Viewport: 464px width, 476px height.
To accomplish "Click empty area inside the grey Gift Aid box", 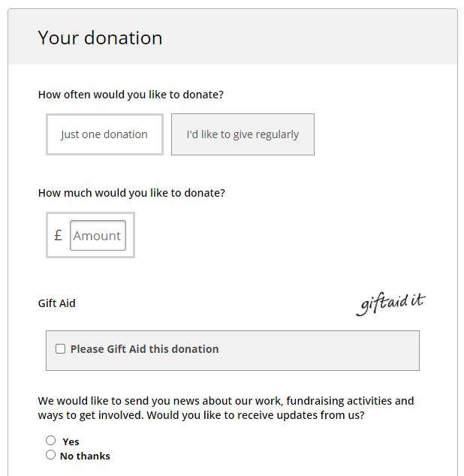I will pos(319,351).
